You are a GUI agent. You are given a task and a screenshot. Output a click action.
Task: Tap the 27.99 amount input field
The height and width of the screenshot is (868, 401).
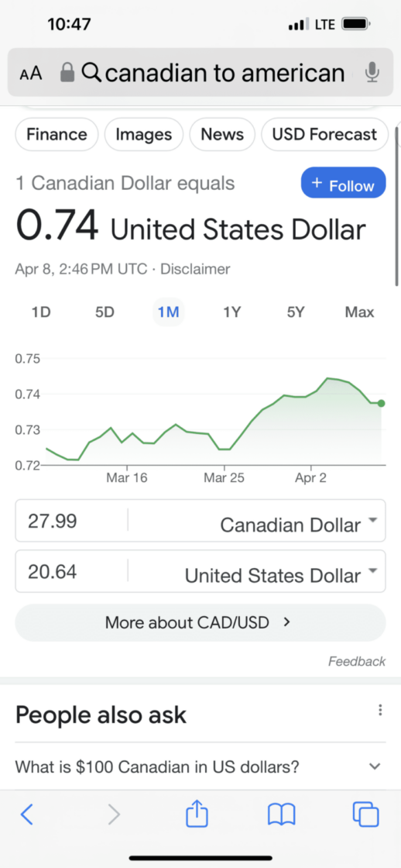[71, 521]
